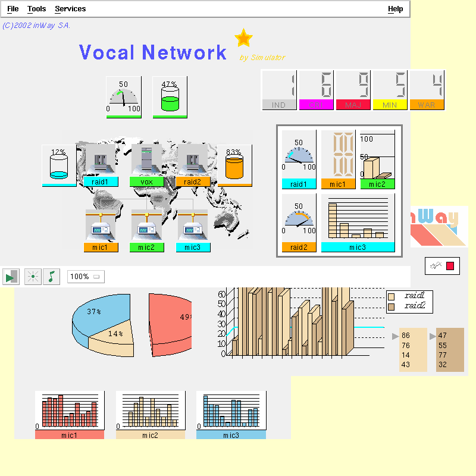Click the sunburst toolbar icon

33,277
